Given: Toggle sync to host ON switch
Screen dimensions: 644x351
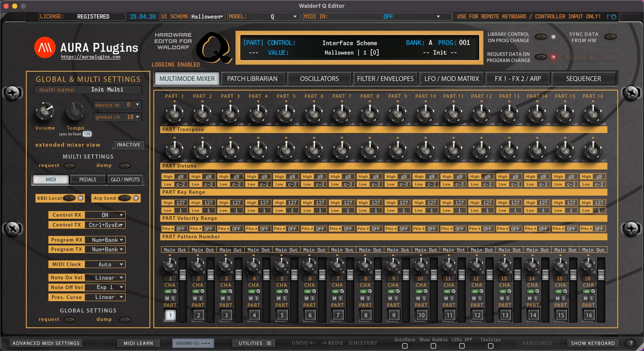Looking at the screenshot, I should pyautogui.click(x=87, y=134).
